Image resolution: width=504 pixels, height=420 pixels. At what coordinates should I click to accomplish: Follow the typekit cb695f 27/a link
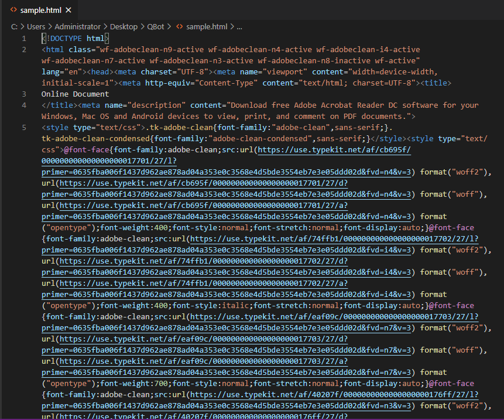click(x=226, y=211)
